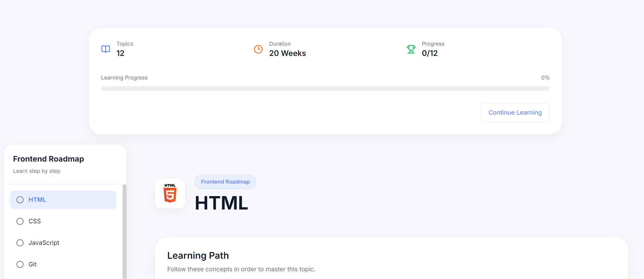The width and height of the screenshot is (644, 279).
Task: Toggle the JavaScript completion circle
Action: (x=20, y=243)
